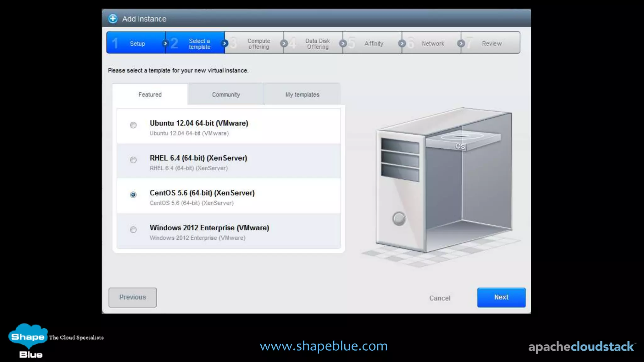Screen dimensions: 644x362
Task: Open the My templates tab
Action: tap(302, 94)
